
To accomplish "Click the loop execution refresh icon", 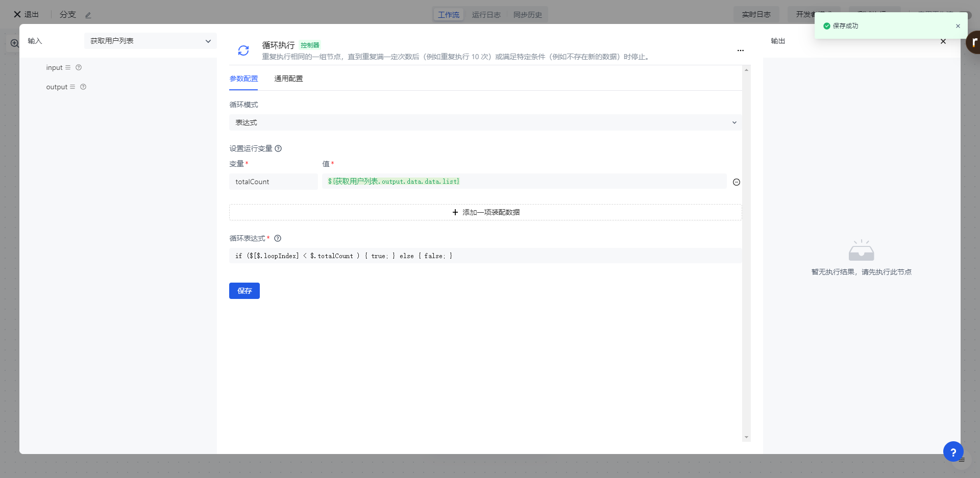I will [x=243, y=51].
